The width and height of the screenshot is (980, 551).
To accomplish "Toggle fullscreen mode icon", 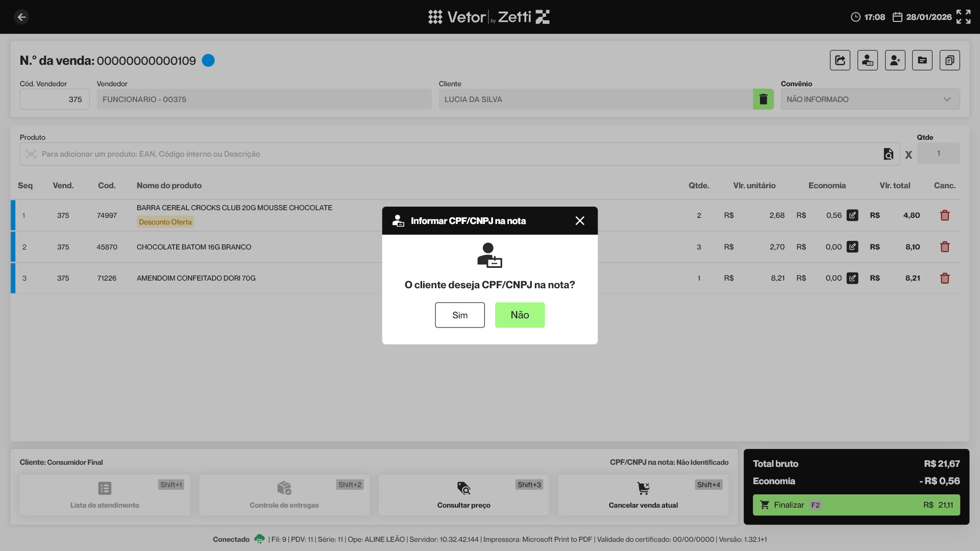I will [963, 17].
